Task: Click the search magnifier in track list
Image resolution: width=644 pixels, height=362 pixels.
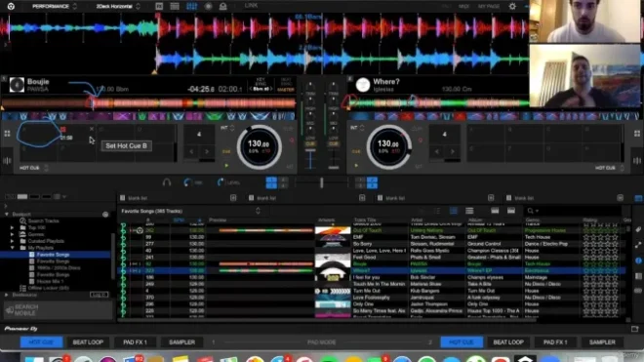Action: [x=531, y=211]
